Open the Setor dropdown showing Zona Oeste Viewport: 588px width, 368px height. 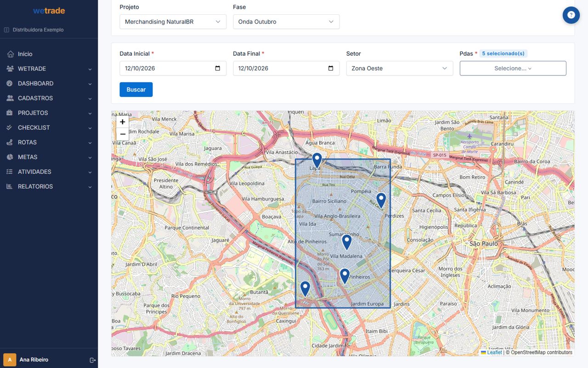click(x=400, y=69)
